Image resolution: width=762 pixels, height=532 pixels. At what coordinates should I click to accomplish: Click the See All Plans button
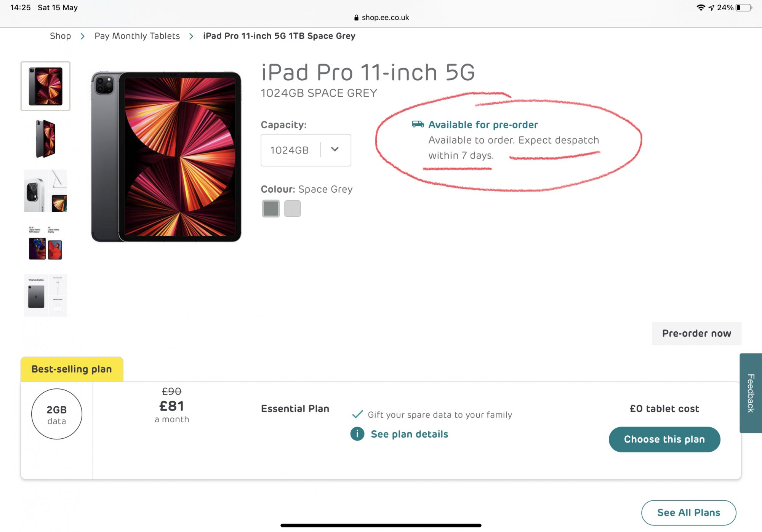click(x=688, y=513)
